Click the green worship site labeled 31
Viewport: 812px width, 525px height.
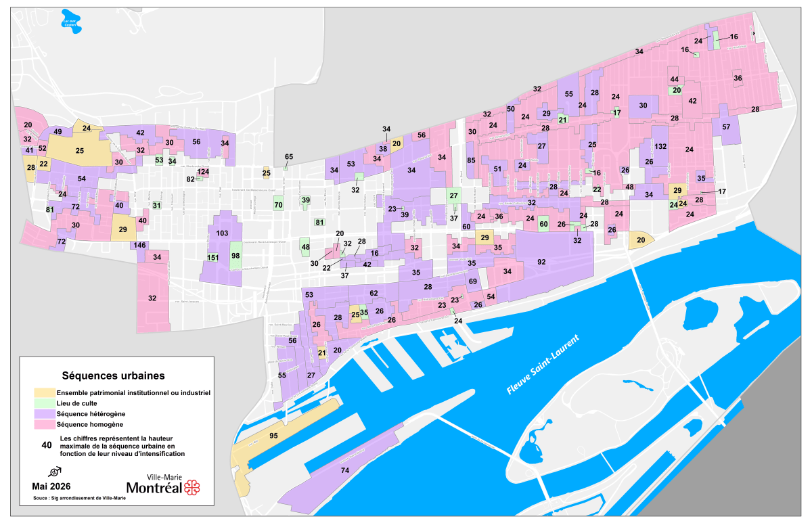(x=156, y=205)
